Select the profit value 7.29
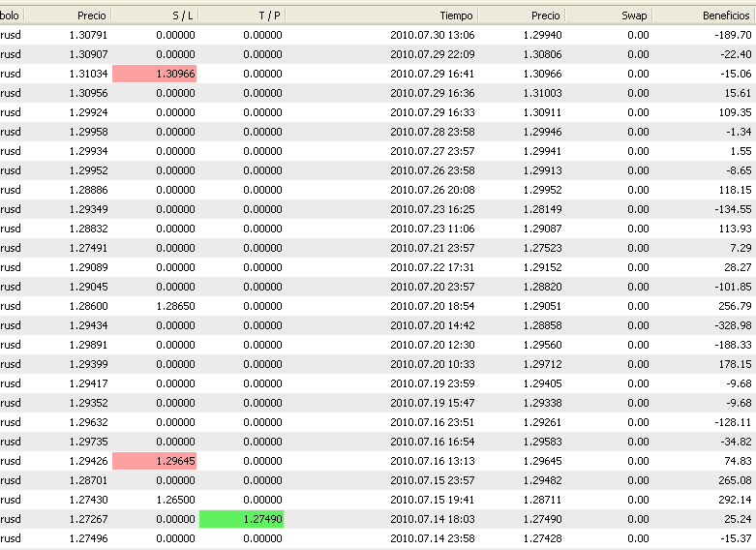 [741, 248]
